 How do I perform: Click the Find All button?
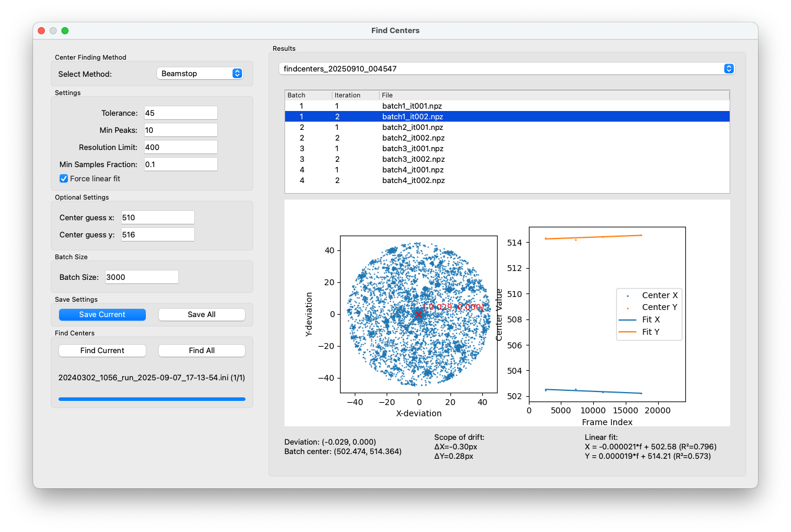pyautogui.click(x=202, y=351)
